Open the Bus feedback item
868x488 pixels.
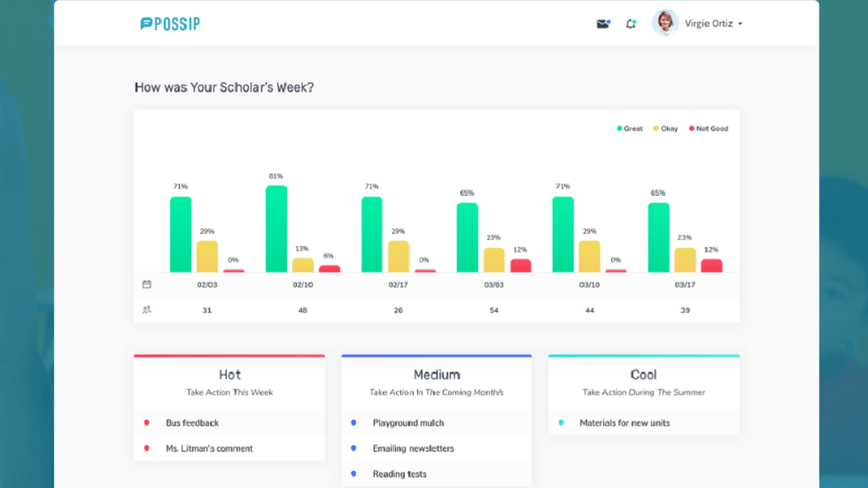(229, 422)
